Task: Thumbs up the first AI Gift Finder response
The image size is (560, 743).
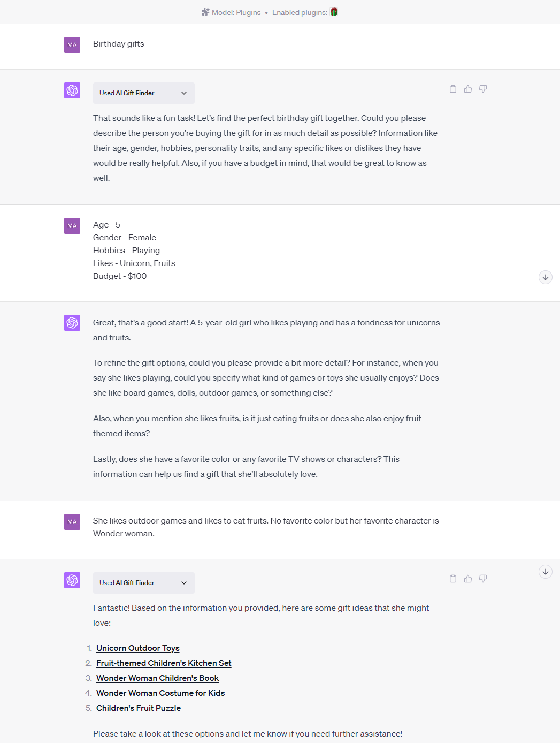Action: [468, 89]
